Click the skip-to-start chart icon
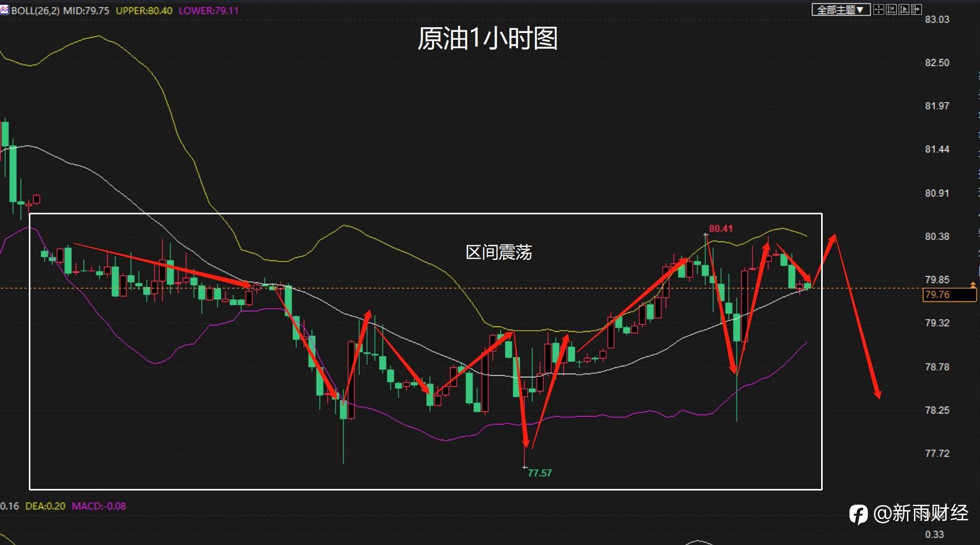This screenshot has width=980, height=545. (891, 9)
